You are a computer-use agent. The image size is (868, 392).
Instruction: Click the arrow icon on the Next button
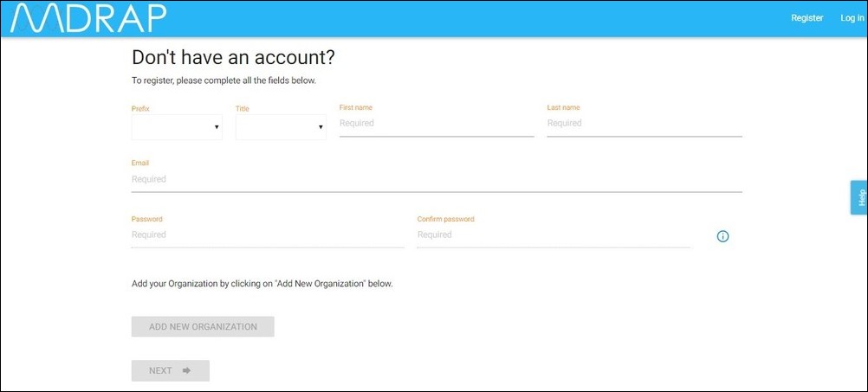(185, 370)
